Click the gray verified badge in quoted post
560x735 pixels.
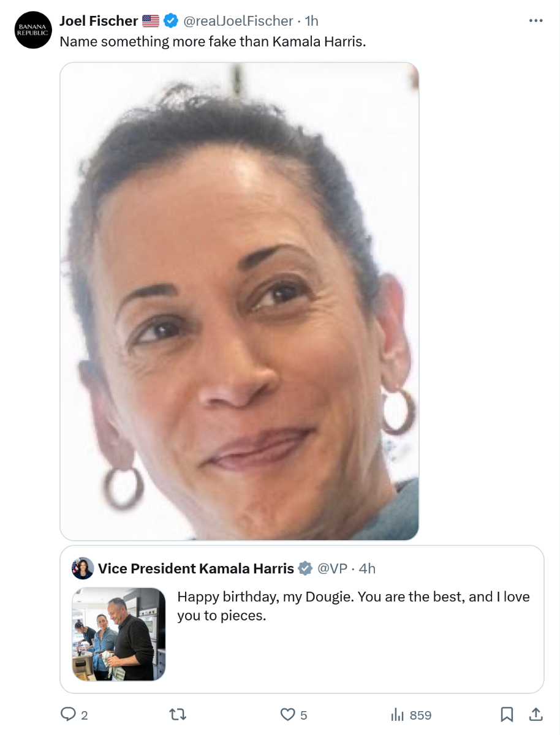pos(305,568)
